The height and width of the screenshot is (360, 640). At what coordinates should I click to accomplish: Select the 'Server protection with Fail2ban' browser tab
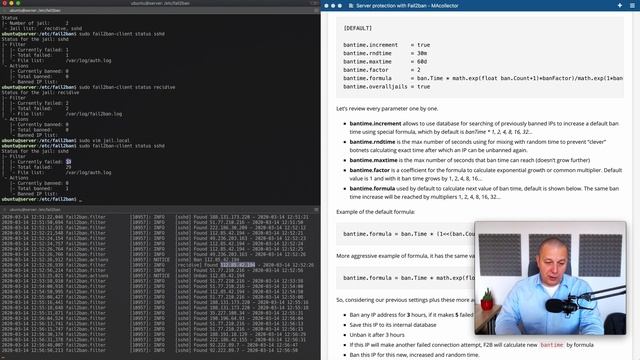pyautogui.click(x=407, y=6)
